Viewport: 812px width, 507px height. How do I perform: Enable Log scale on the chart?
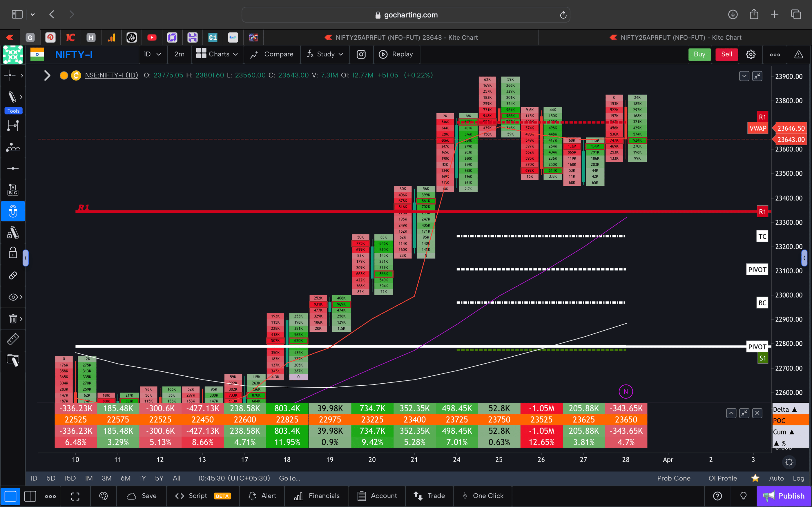[x=799, y=478]
